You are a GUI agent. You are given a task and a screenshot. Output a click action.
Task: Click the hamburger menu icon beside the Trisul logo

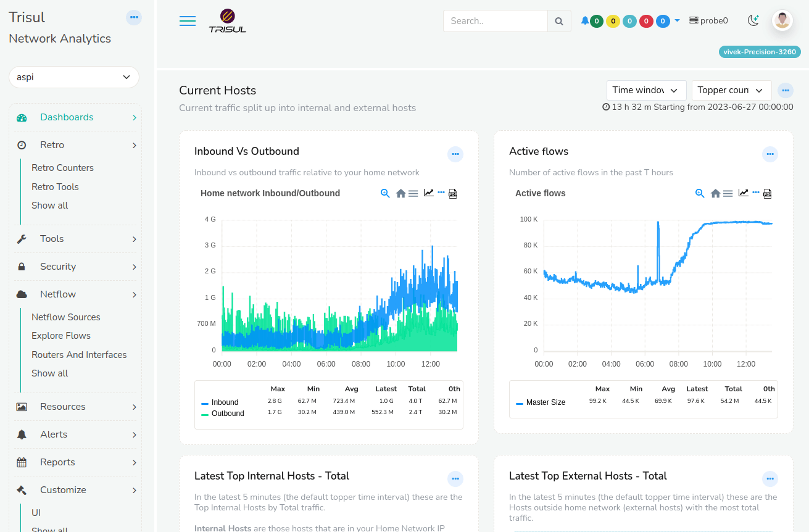click(x=188, y=21)
